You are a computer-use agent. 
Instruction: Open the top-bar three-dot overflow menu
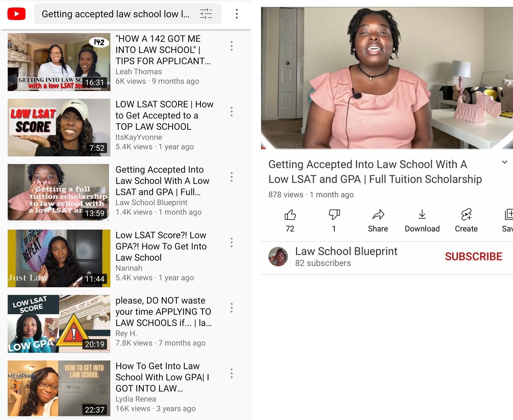[237, 14]
